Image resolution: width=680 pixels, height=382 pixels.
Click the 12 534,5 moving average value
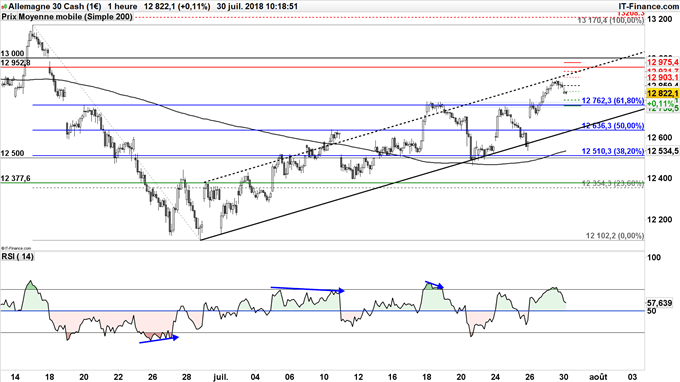pyautogui.click(x=663, y=151)
